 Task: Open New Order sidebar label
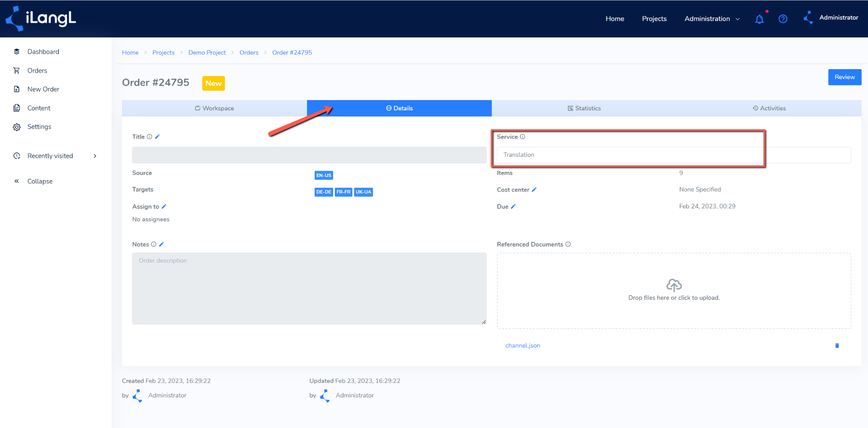tap(43, 89)
